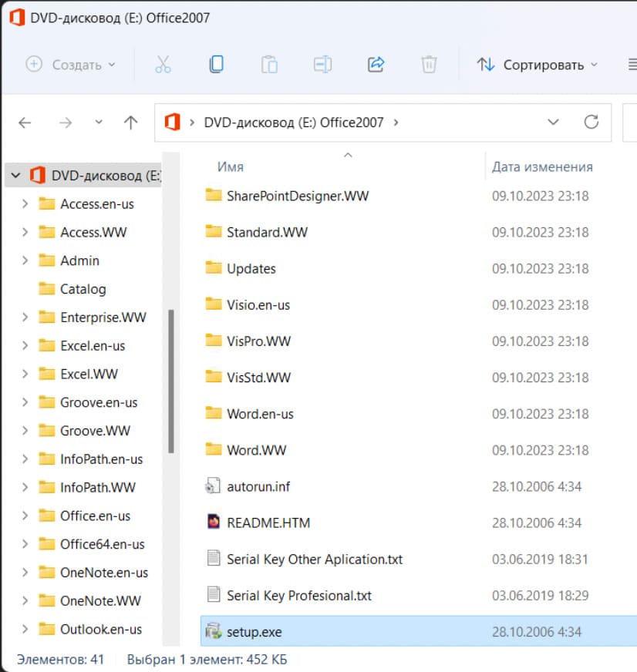Go up one folder level arrow
This screenshot has height=672, width=637.
pyautogui.click(x=130, y=123)
